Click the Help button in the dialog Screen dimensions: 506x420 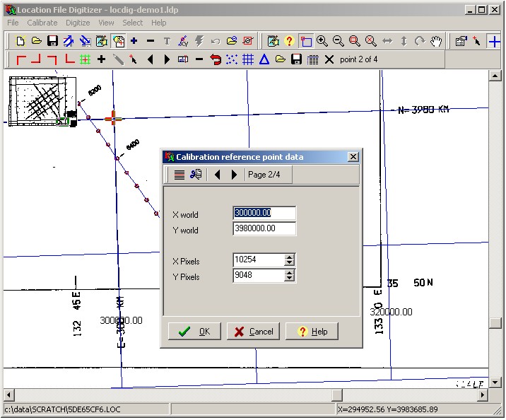(x=312, y=331)
